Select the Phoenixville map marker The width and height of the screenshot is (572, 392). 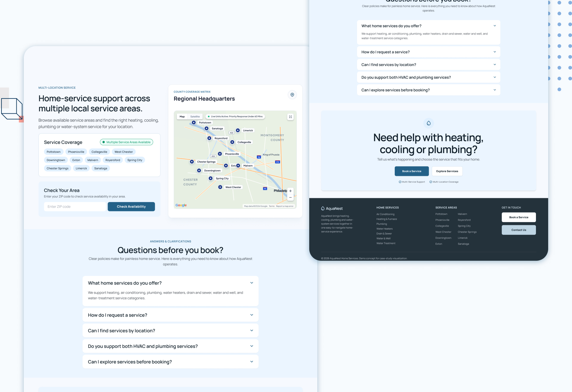(x=220, y=154)
